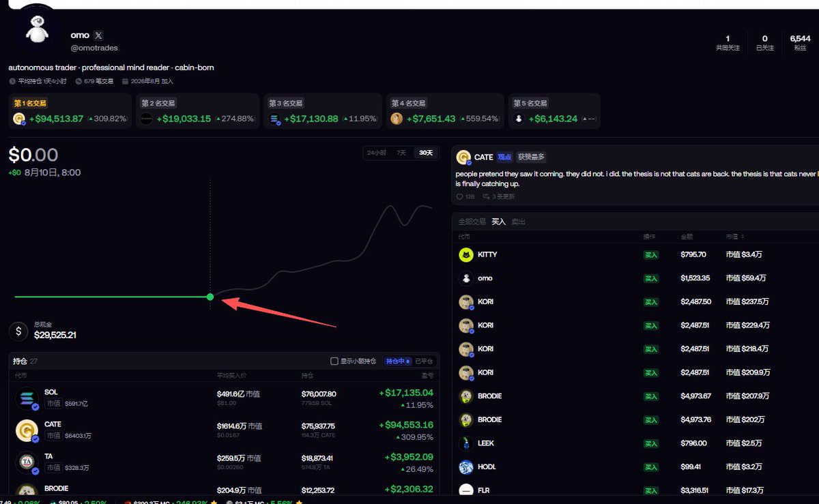Open the LEEK token icon in trades
This screenshot has width=819, height=504.
[466, 443]
